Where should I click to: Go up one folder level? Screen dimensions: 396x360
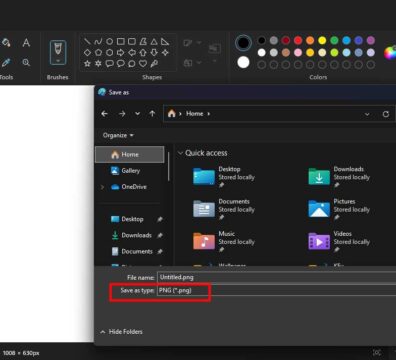[152, 114]
